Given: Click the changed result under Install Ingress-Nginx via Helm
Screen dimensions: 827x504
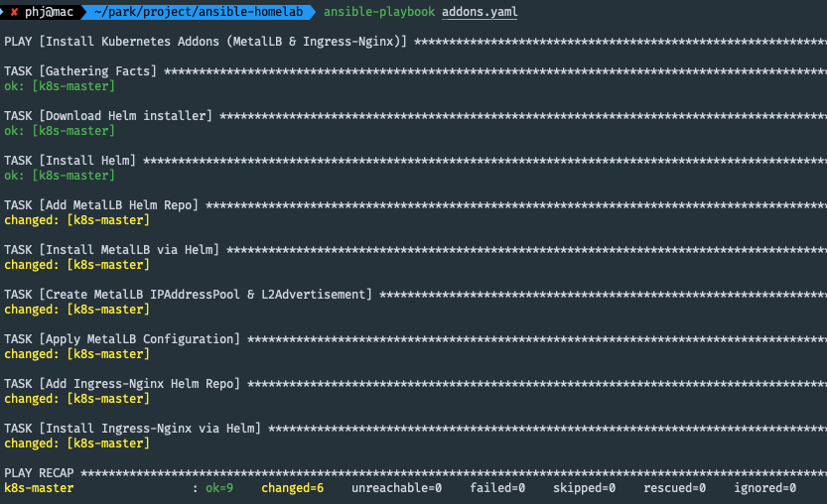Looking at the screenshot, I should tap(77, 443).
